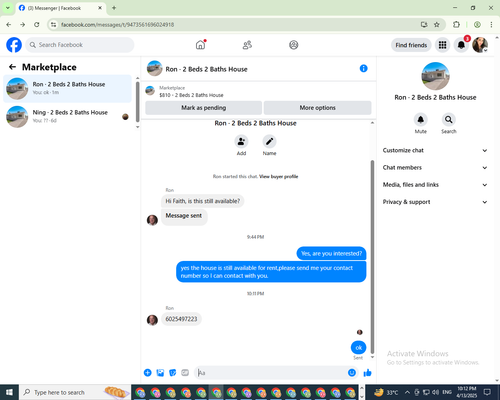Viewport: 500px width, 400px height.
Task: Click chat header title Ron - 2 Beds 2 Baths House
Action: 206,69
